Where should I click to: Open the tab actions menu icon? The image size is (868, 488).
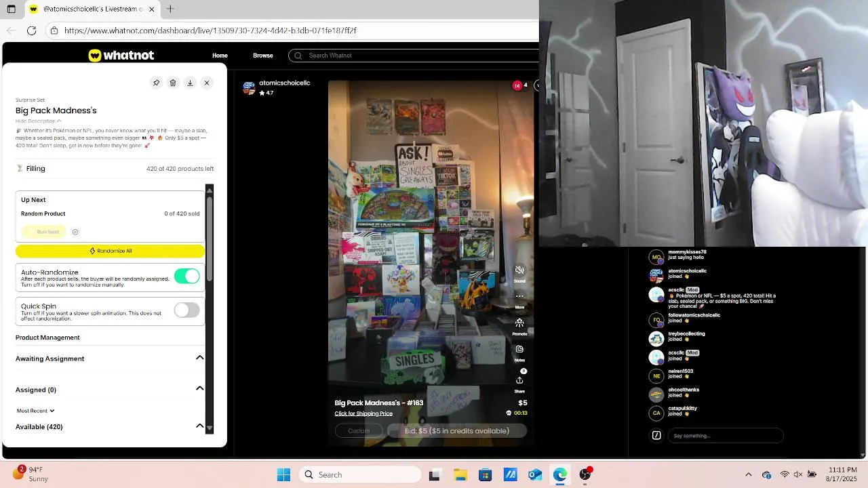pyautogui.click(x=11, y=9)
